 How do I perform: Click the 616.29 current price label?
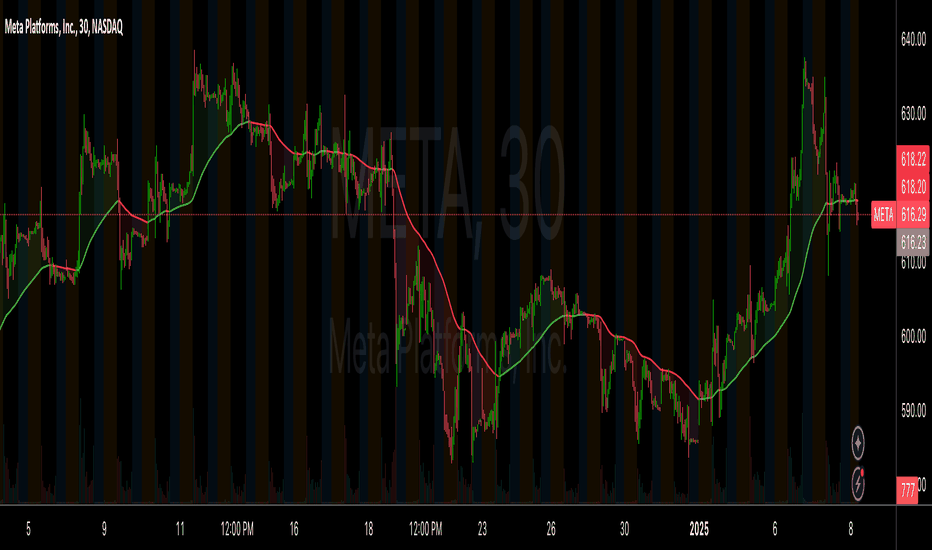pos(913,215)
